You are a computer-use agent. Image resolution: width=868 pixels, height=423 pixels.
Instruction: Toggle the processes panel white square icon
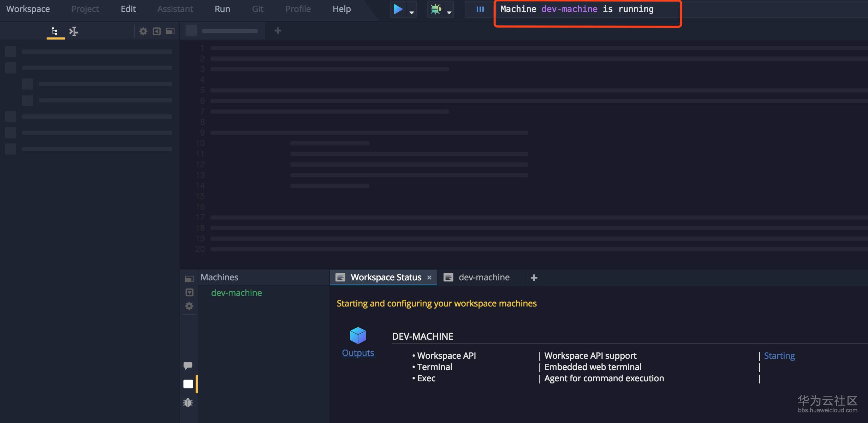click(188, 384)
